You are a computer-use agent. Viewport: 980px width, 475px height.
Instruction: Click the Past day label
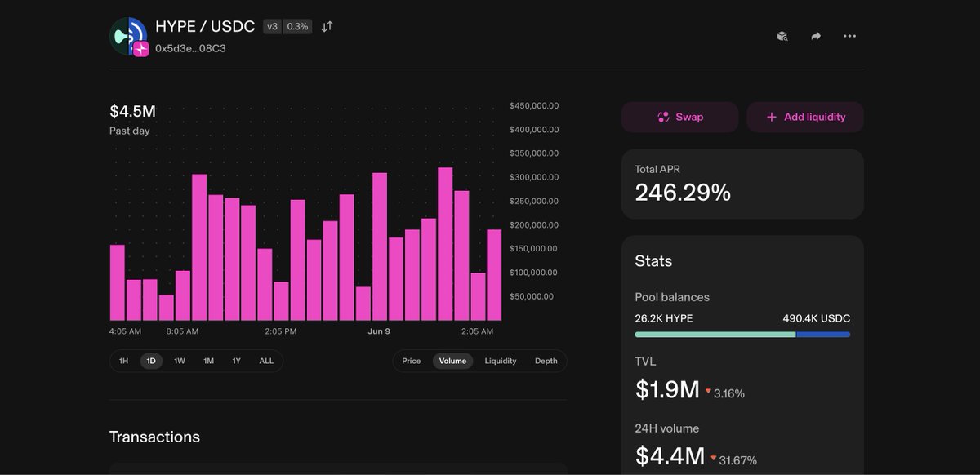pyautogui.click(x=130, y=131)
